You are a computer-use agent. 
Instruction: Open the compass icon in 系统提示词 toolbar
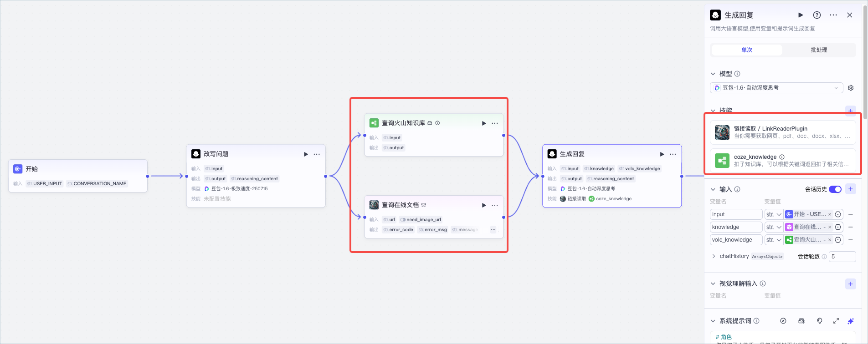[x=783, y=321]
